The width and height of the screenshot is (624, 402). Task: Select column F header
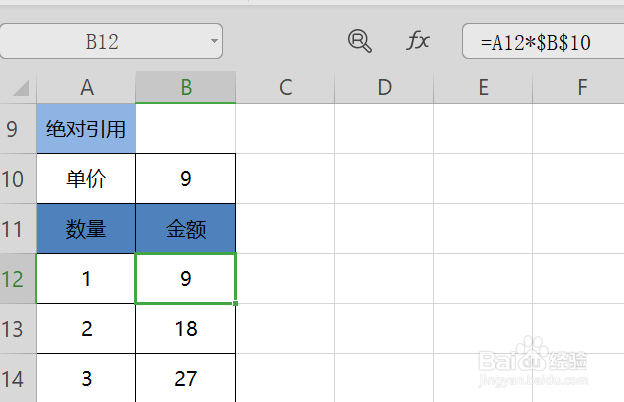[x=582, y=88]
